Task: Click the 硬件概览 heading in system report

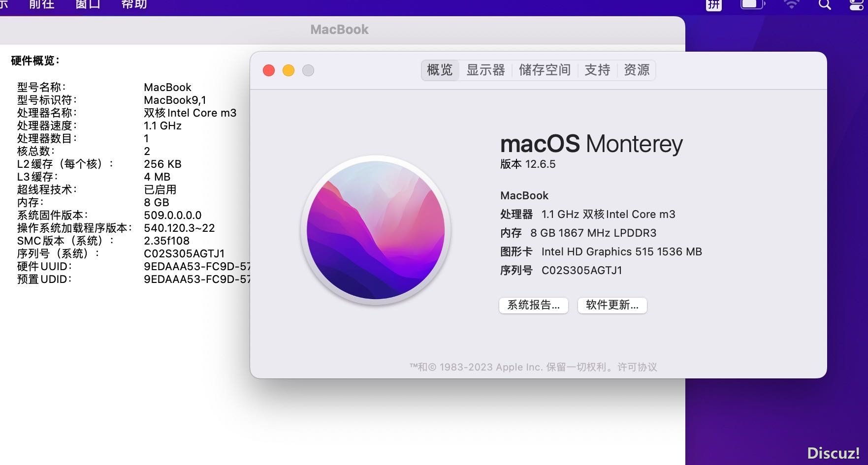Action: click(35, 61)
